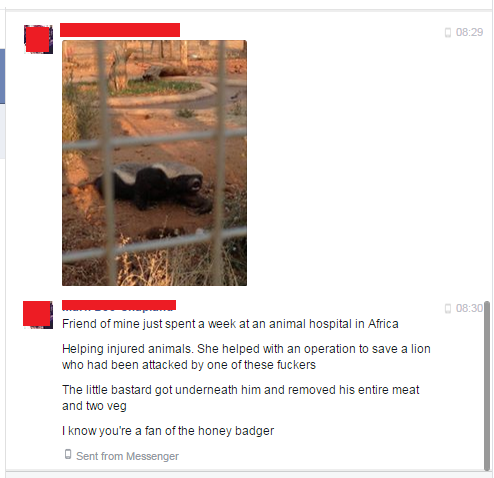494x478 pixels.
Task: Select the "The little bastard got underneath" paragraph
Action: pyautogui.click(x=241, y=398)
